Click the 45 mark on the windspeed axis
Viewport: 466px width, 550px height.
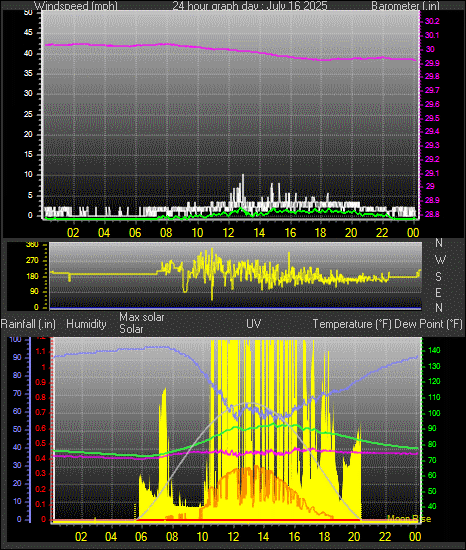pos(28,33)
